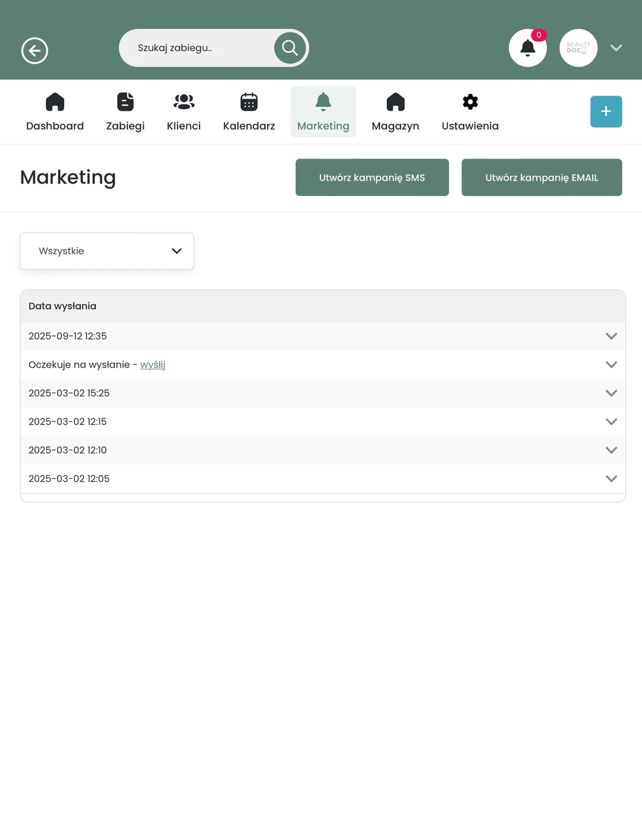Click the 2025-09-12 12:35 date text
The height and width of the screenshot is (840, 642).
click(x=68, y=336)
